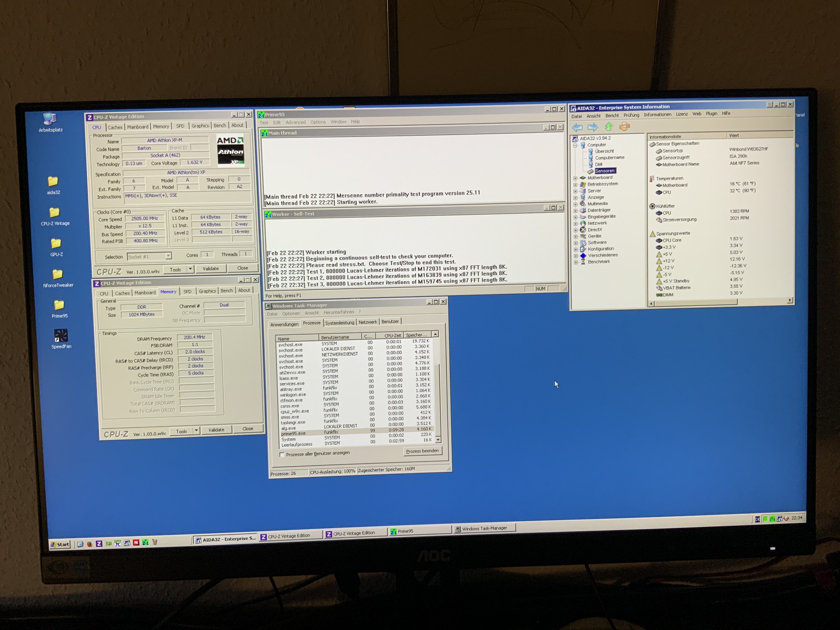Click AIDA32 back arrow toolbar icon
The width and height of the screenshot is (840, 630).
coord(577,127)
